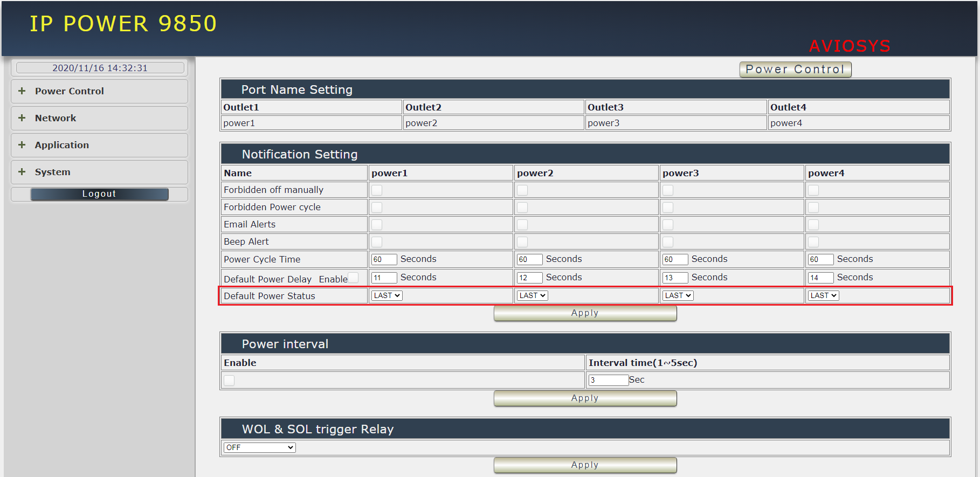Viewport: 980px width, 477px height.
Task: Expand the Application sidebar menu
Action: coord(99,145)
